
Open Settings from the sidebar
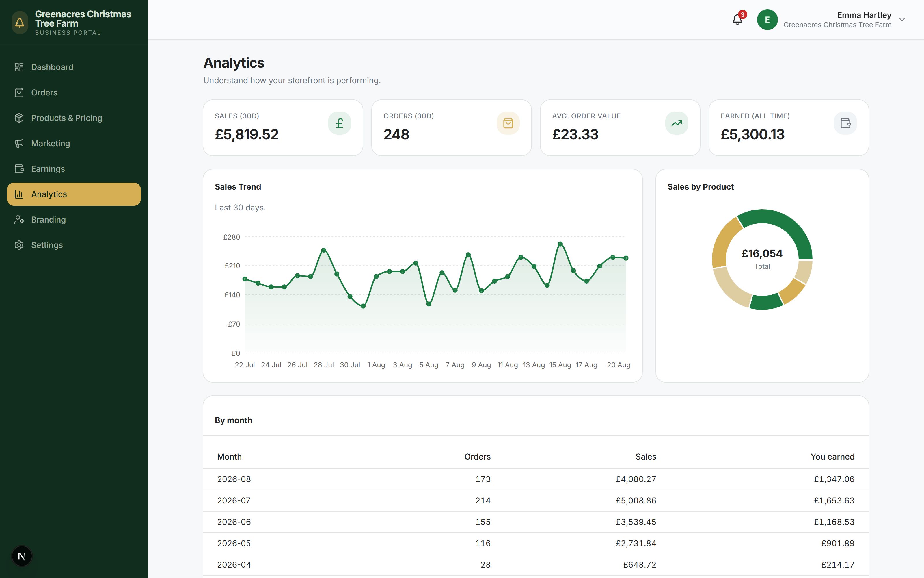[x=74, y=245]
